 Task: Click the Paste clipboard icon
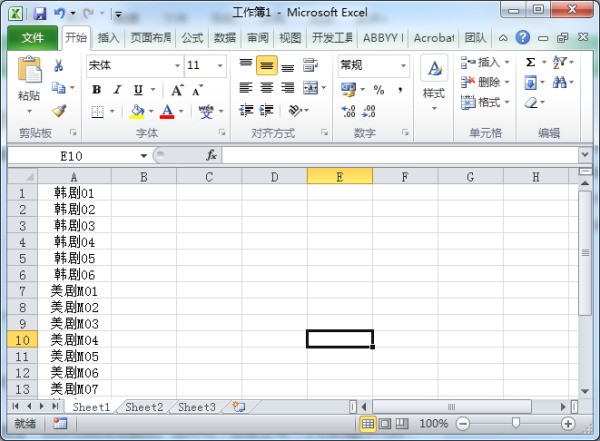pyautogui.click(x=29, y=70)
